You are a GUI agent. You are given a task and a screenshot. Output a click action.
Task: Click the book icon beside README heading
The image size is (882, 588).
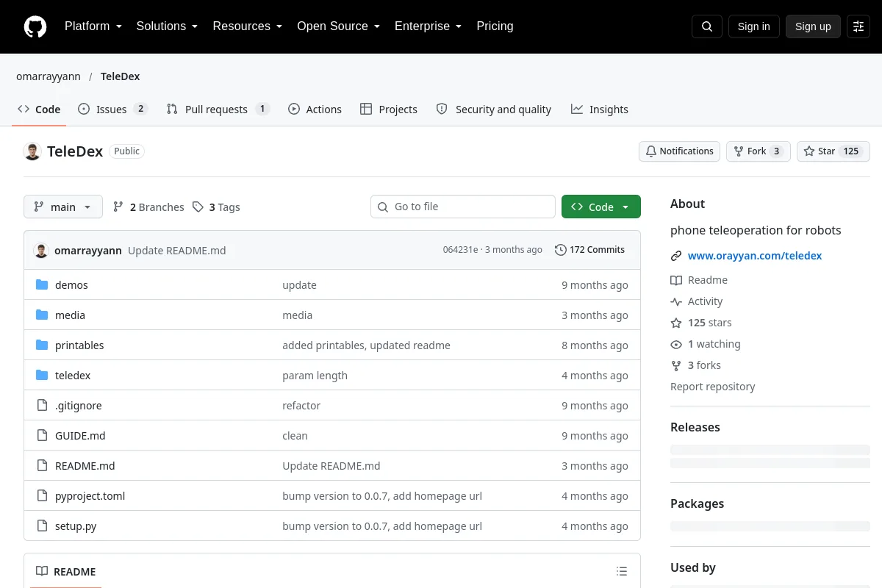tap(42, 571)
